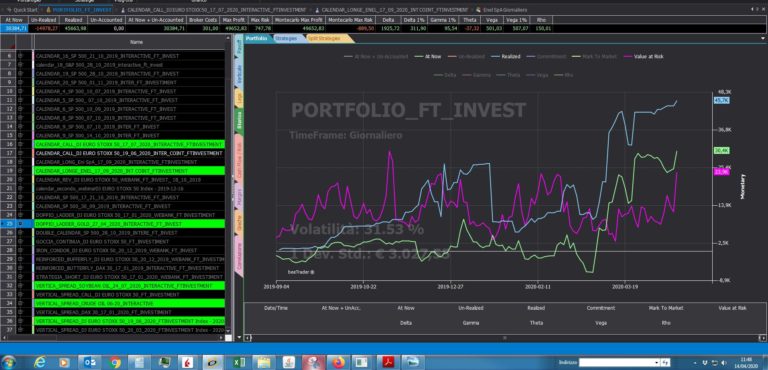Select IRON_CONDOR_DJ EURO STOXX 50 row
Viewport: 768px width, 370px height.
pos(129,250)
